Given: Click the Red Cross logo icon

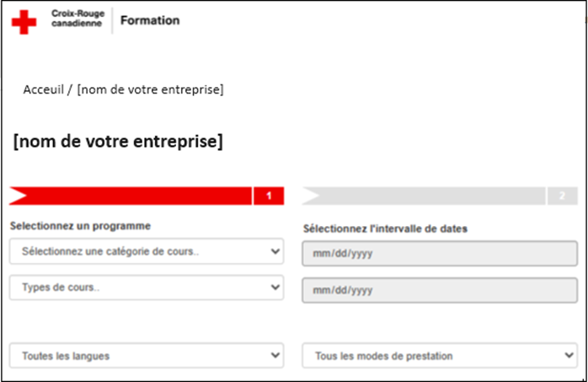Looking at the screenshot, I should pyautogui.click(x=24, y=22).
